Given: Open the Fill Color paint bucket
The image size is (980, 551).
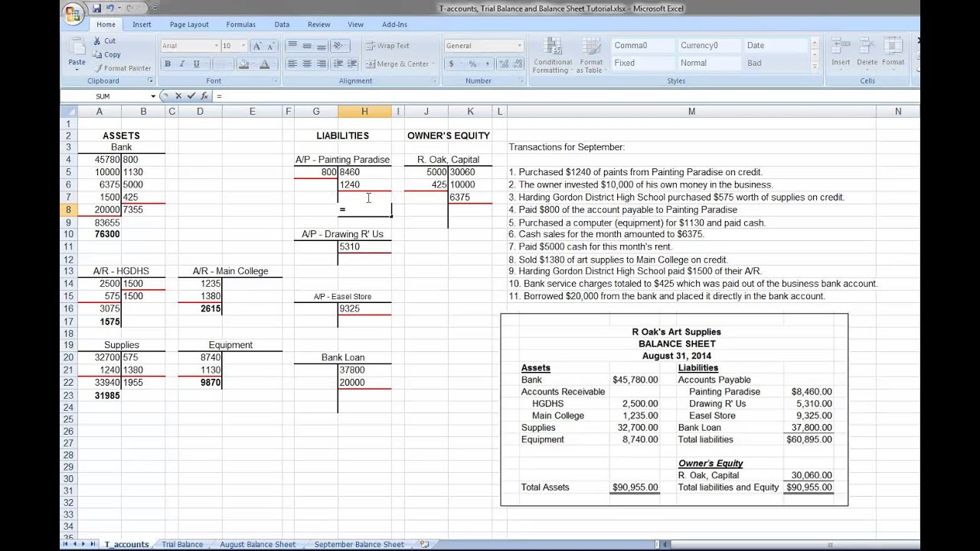Looking at the screenshot, I should (244, 64).
